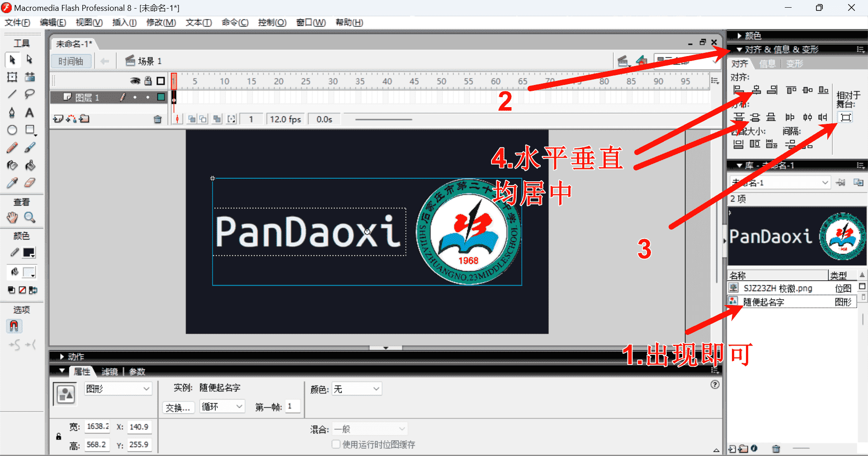
Task: Click the Eyedropper tool
Action: tap(12, 183)
